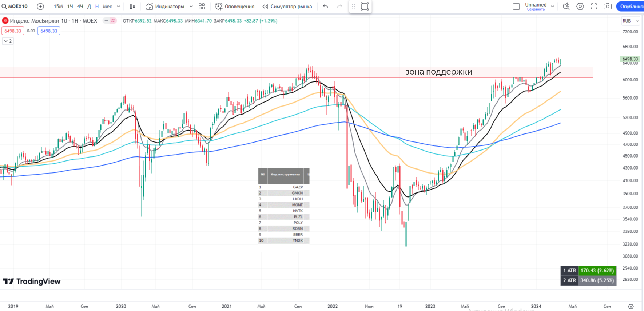This screenshot has height=311, width=644.
Task: Switch to the 4Ч timeframe
Action: pos(80,7)
